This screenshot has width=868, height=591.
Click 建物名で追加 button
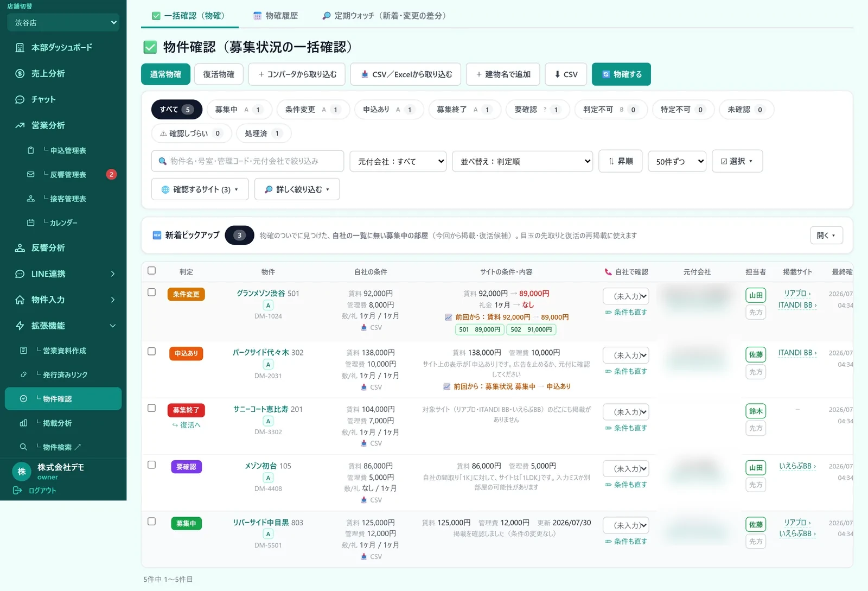[x=503, y=74]
